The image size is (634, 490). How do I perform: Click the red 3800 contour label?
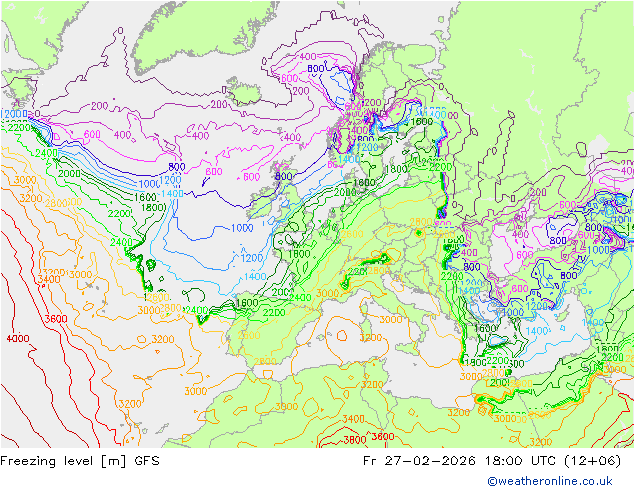(x=355, y=440)
